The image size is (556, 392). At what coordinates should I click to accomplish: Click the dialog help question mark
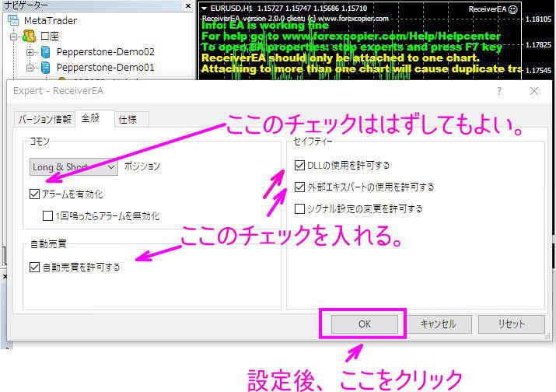point(499,92)
